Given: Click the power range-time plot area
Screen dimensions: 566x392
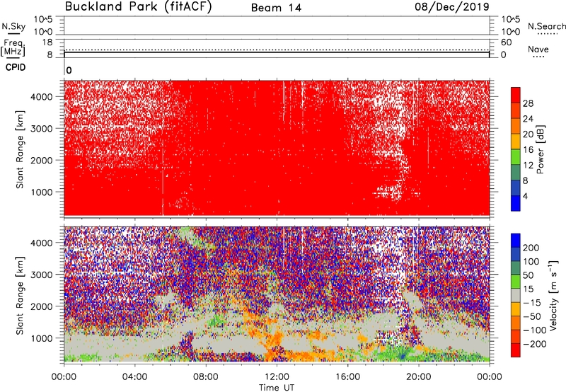Looking at the screenshot, I should click(x=277, y=148).
